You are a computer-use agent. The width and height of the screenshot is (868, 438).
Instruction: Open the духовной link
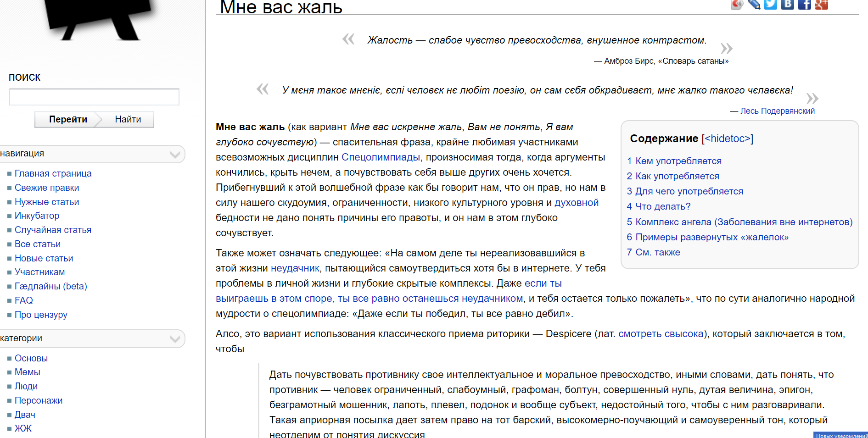(x=577, y=203)
